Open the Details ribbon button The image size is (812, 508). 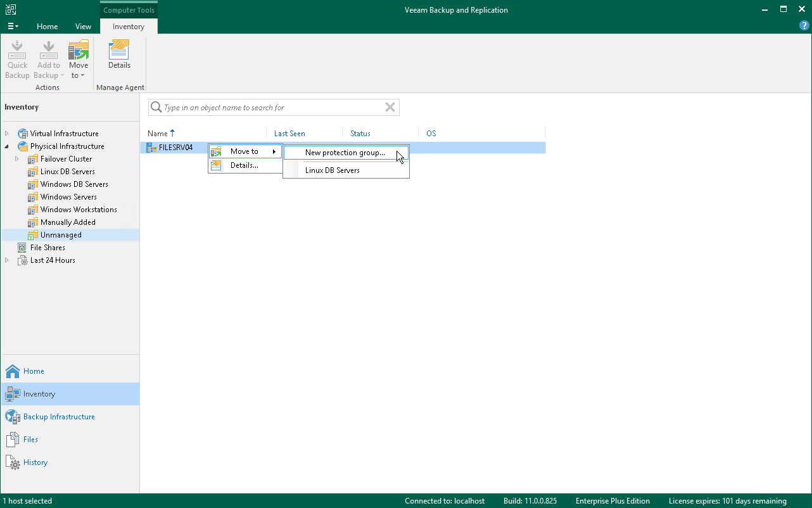tap(119, 54)
